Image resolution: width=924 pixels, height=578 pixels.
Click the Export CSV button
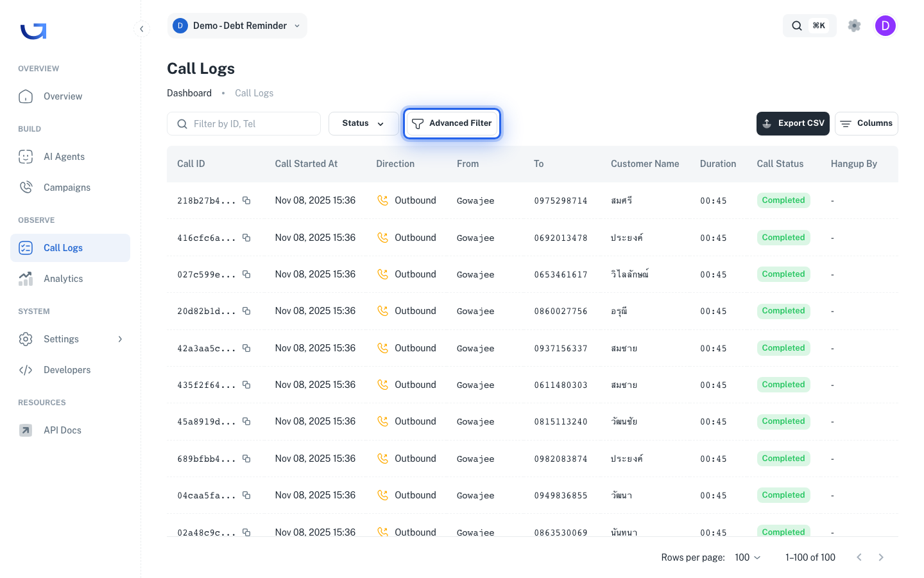tap(793, 123)
